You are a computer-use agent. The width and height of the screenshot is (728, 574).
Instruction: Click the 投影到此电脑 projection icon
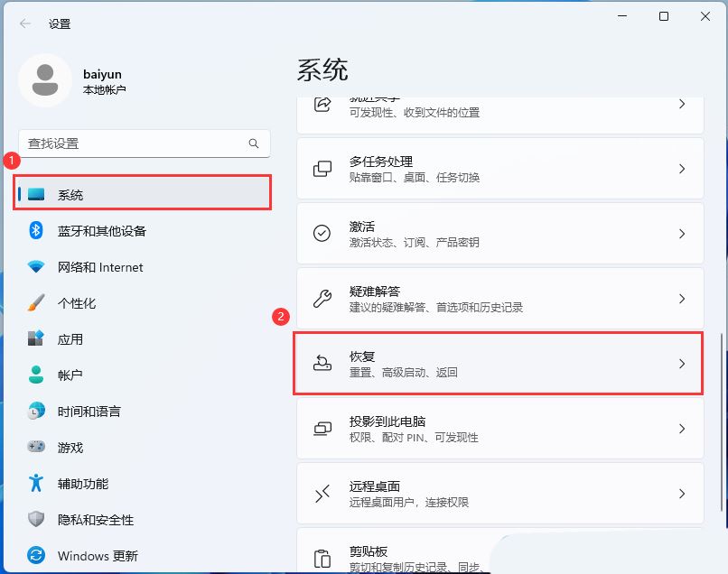click(322, 429)
